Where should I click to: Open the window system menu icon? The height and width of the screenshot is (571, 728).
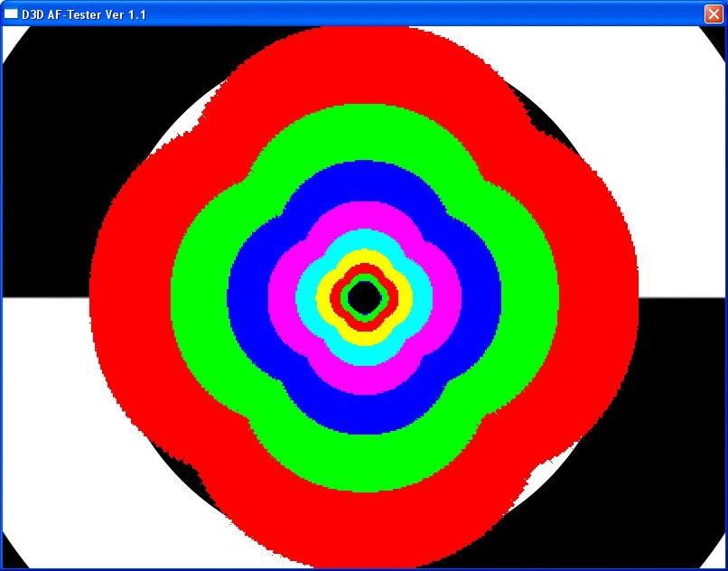[11, 14]
